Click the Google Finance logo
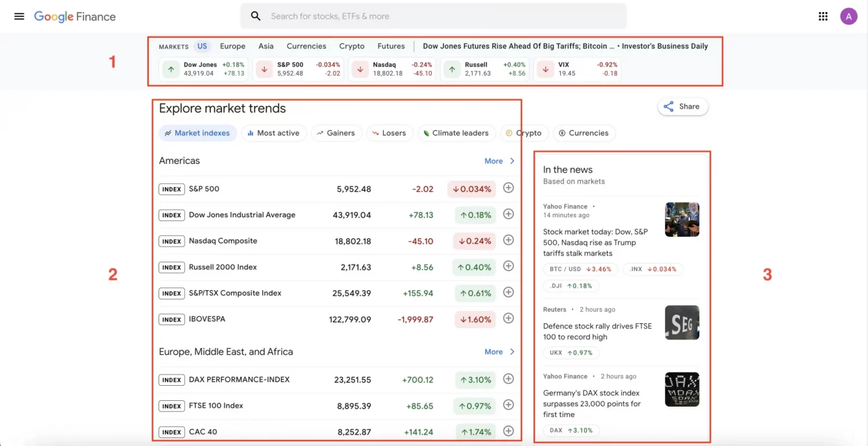This screenshot has width=868, height=446. 75,17
